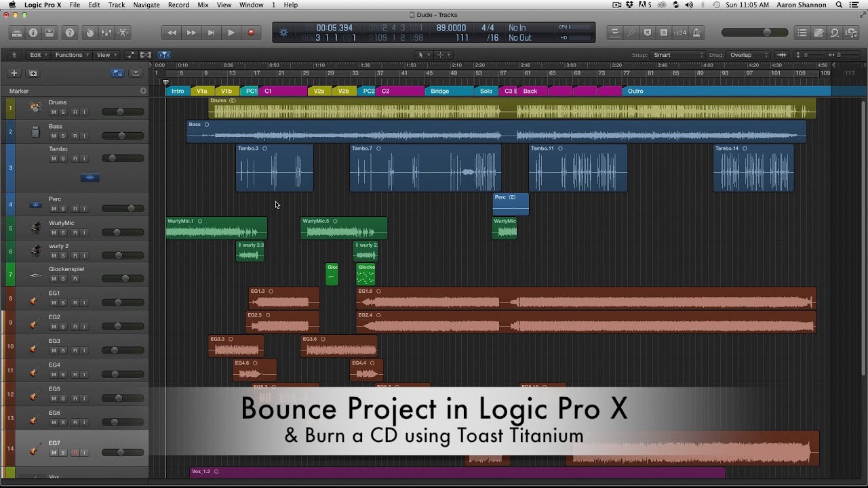Click the Clear Mute (X) button
868x488 pixels.
pyautogui.click(x=648, y=33)
